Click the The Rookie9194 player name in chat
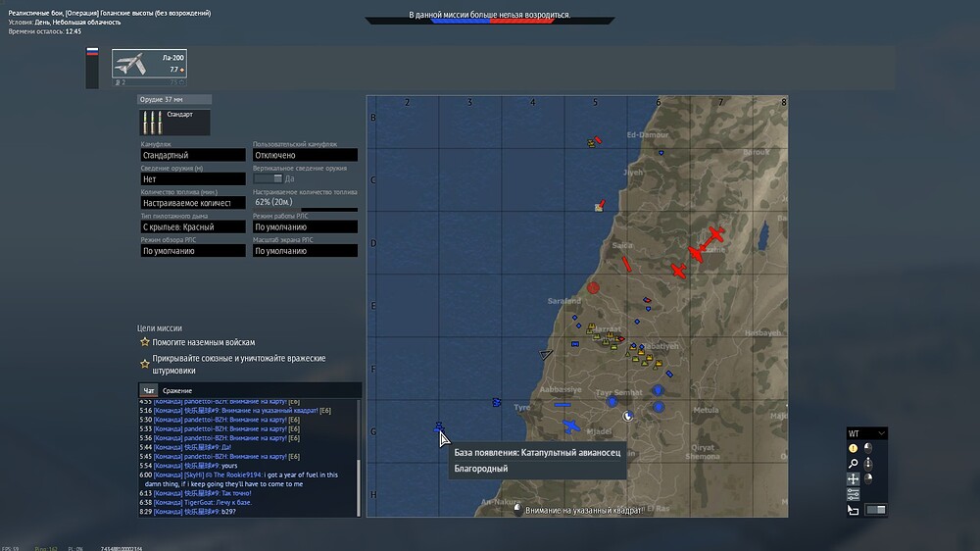 tap(237, 475)
